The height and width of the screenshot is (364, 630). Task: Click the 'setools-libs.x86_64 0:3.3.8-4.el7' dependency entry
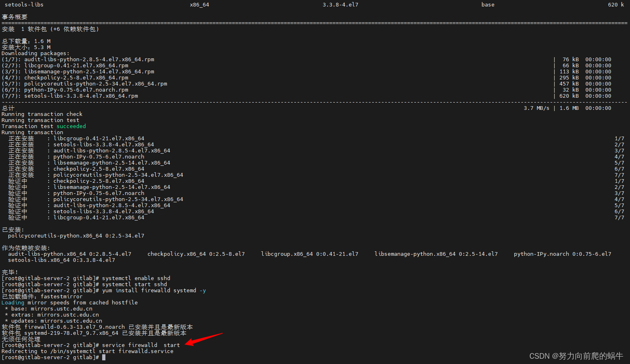click(62, 260)
